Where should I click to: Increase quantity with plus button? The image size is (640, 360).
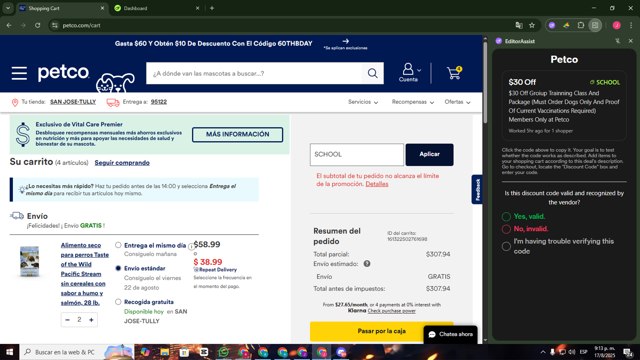(91, 320)
